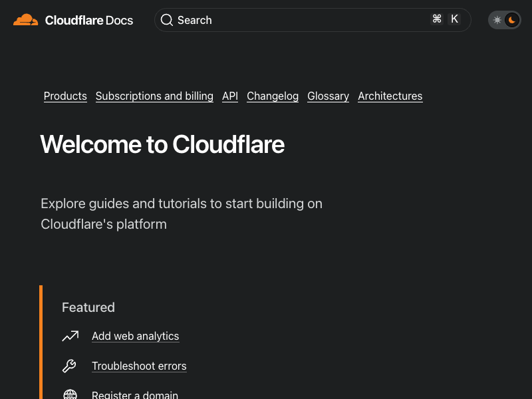Select the dark theme moon icon
This screenshot has width=532, height=399.
click(x=512, y=20)
